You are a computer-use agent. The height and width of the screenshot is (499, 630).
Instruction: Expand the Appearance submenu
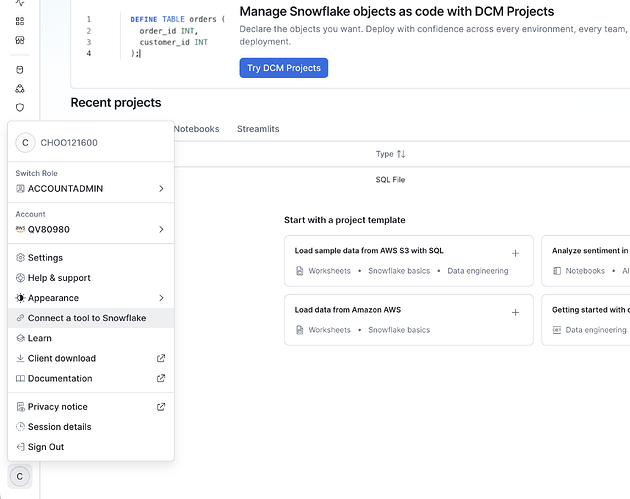tap(91, 298)
